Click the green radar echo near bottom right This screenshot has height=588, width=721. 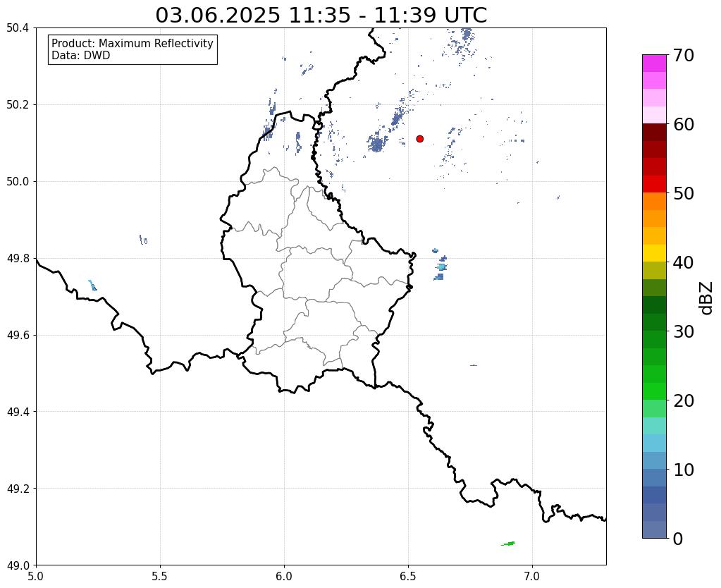coord(508,544)
